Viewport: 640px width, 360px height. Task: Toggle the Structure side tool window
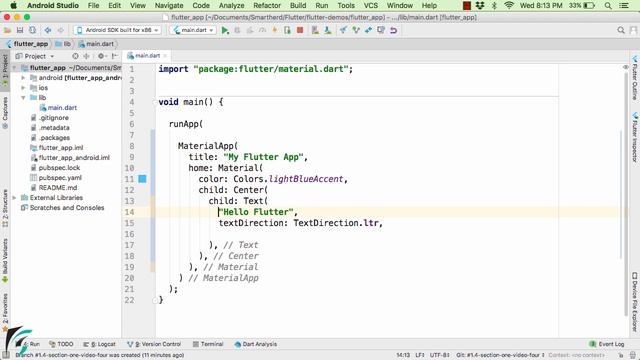pos(5,208)
